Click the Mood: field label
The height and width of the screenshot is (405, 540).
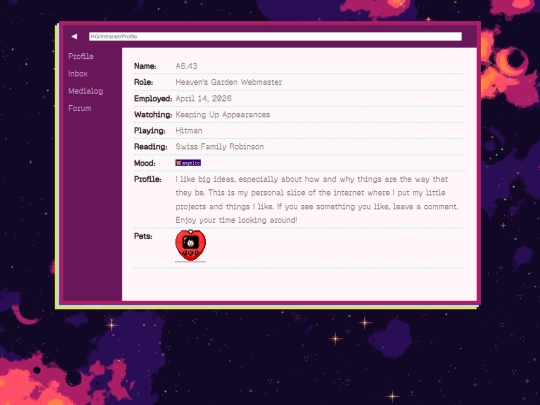145,163
